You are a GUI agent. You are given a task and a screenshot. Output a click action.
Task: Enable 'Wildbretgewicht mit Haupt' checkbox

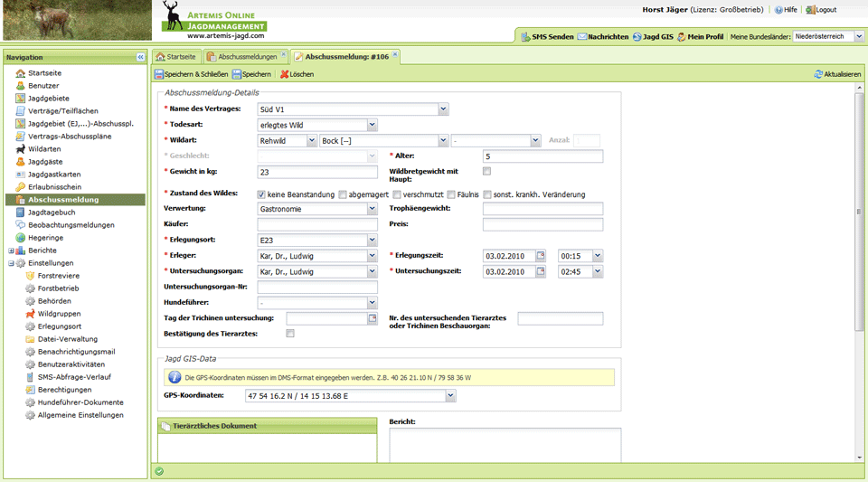click(x=486, y=172)
